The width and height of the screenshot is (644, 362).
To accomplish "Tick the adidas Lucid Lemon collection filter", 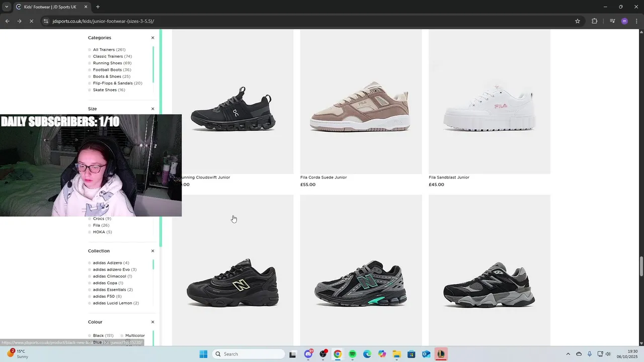I will click(x=90, y=303).
